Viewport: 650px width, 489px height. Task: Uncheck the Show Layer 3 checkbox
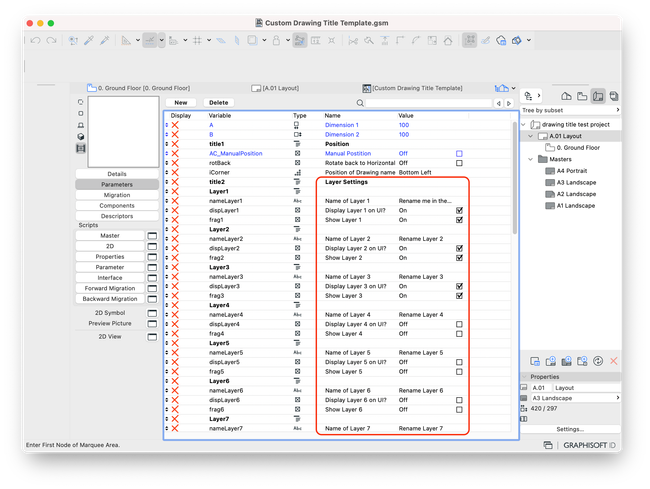459,296
